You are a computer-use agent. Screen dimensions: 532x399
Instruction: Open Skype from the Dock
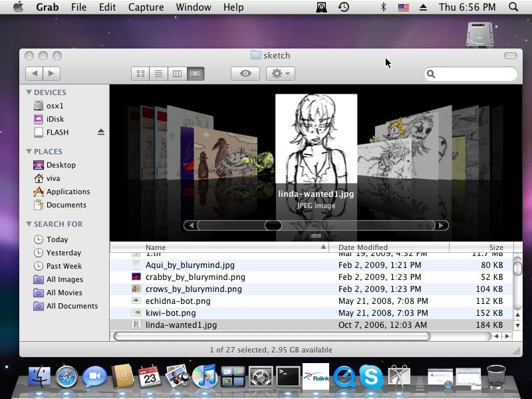[371, 376]
